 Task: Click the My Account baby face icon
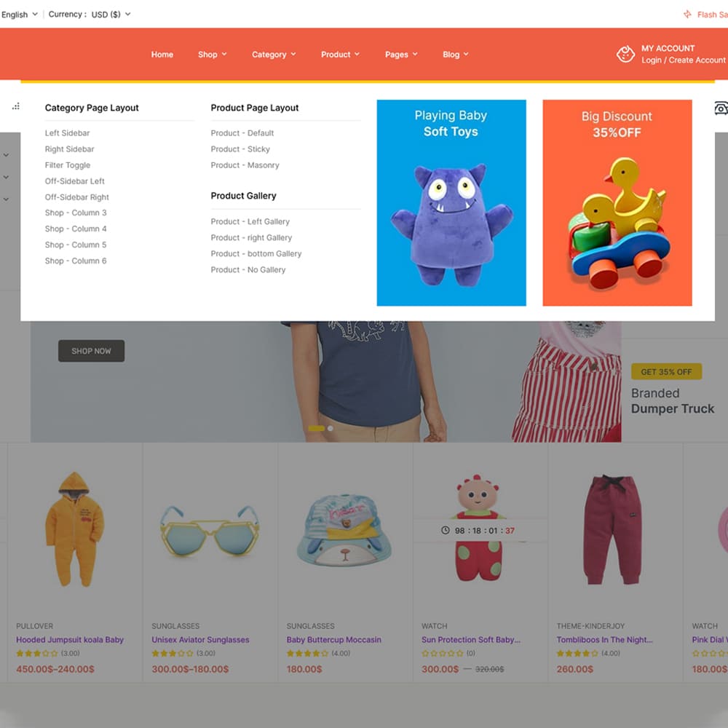click(x=625, y=54)
